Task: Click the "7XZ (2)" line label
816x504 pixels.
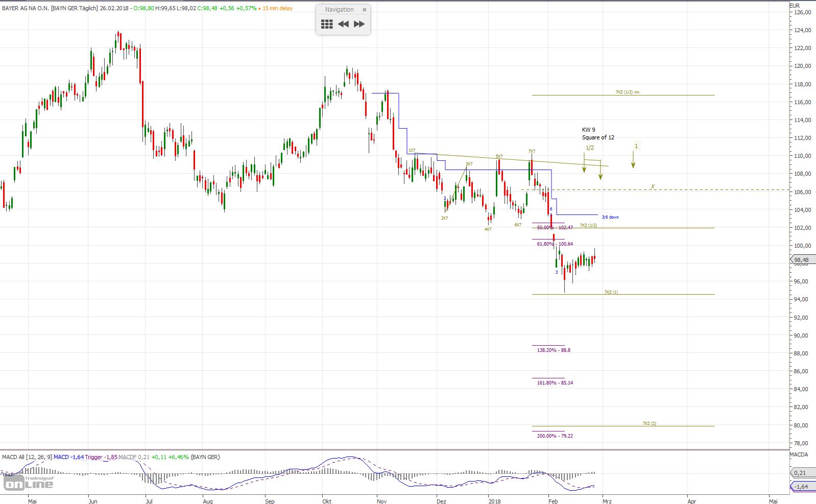Action: [x=649, y=423]
